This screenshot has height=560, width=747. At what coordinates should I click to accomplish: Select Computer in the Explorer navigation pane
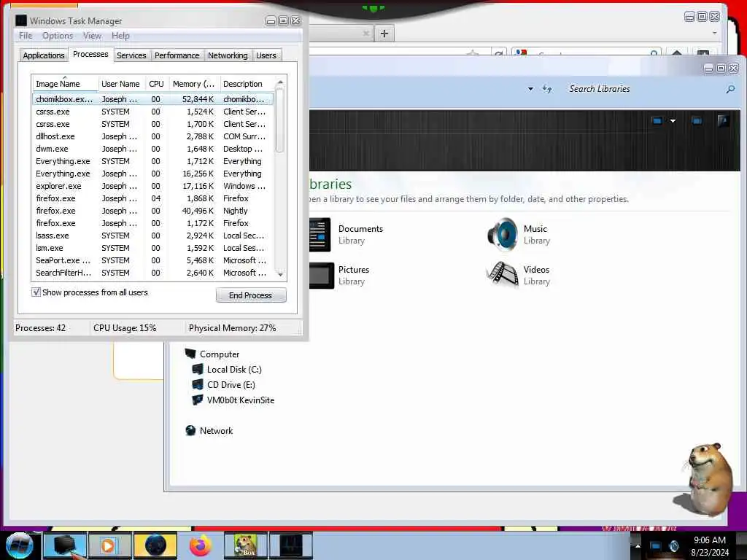219,354
